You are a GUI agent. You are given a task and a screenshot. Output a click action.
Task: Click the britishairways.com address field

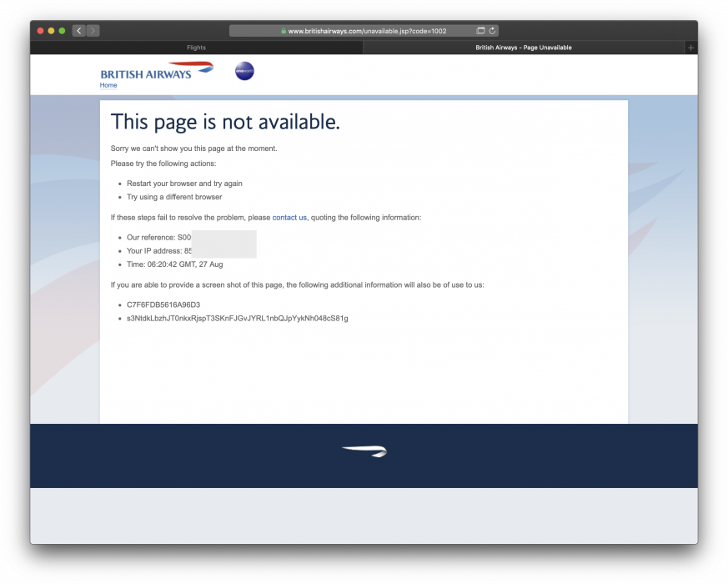coord(367,31)
